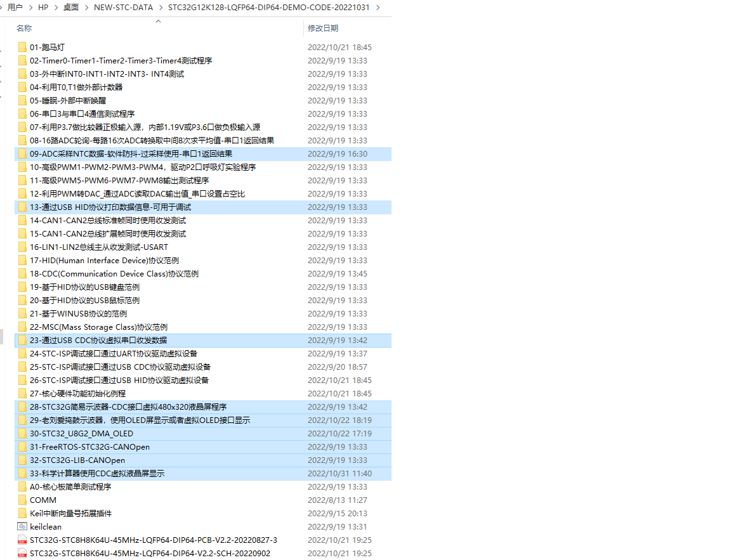
Task: Go to 用户 in address breadcrumb
Action: 15,8
